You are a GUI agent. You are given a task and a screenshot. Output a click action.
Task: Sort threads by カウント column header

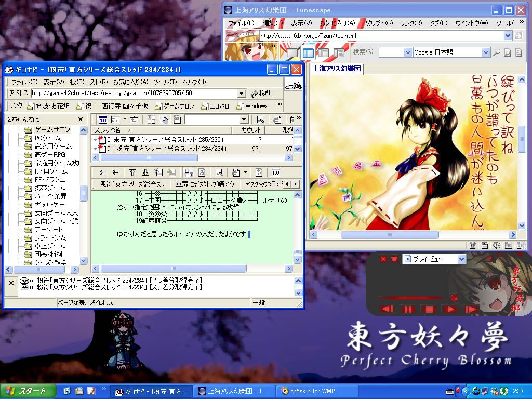point(248,130)
